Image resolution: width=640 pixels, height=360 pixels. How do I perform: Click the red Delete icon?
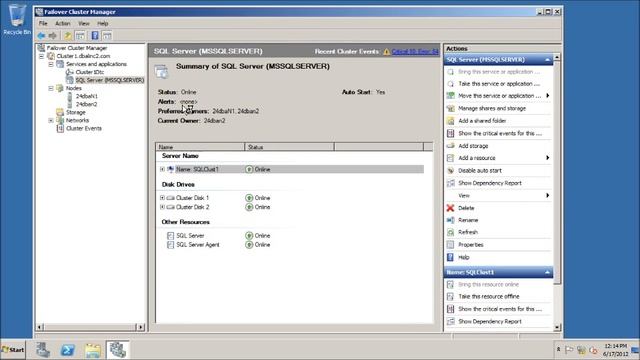450,208
